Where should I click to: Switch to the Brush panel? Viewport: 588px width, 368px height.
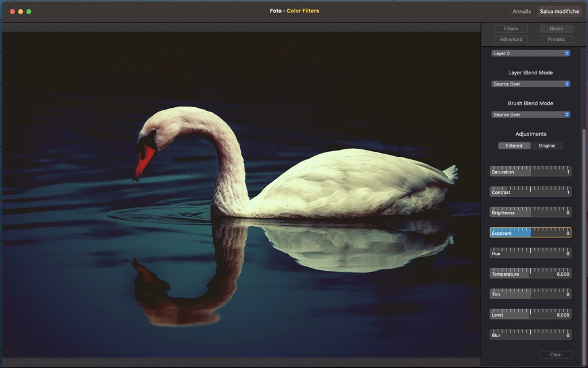pos(555,28)
